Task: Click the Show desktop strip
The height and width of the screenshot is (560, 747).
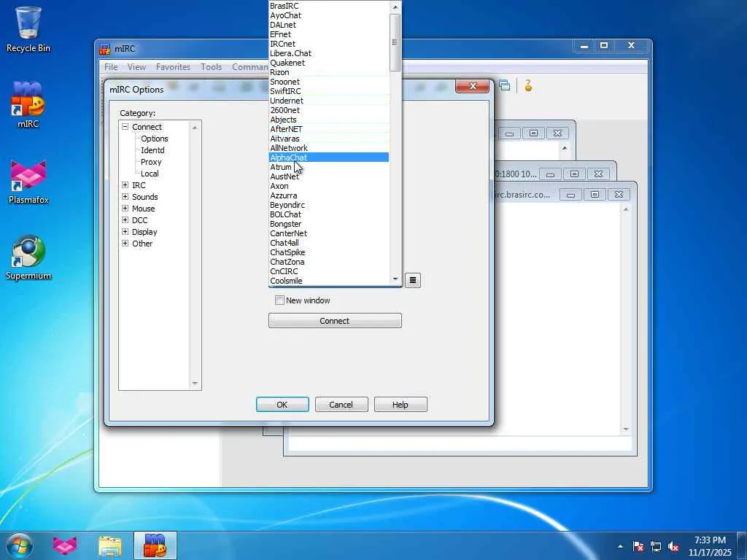Action: pos(742,545)
